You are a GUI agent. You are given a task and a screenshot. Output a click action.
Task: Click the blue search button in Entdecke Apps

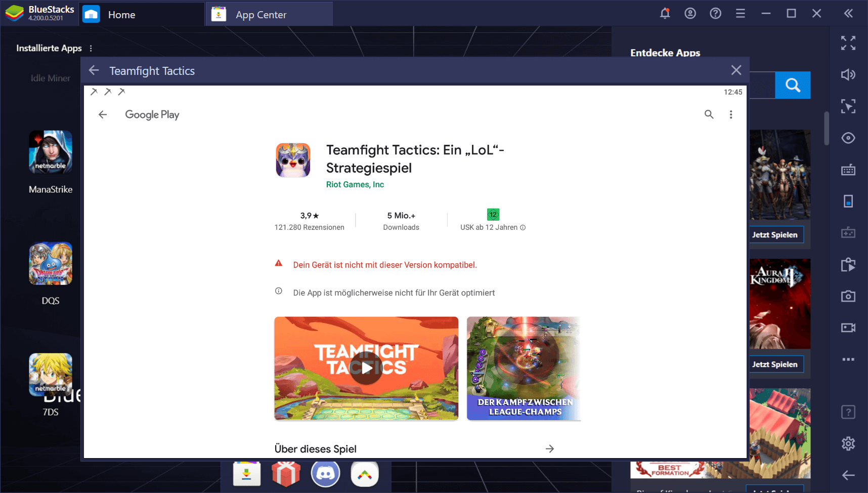pyautogui.click(x=793, y=85)
